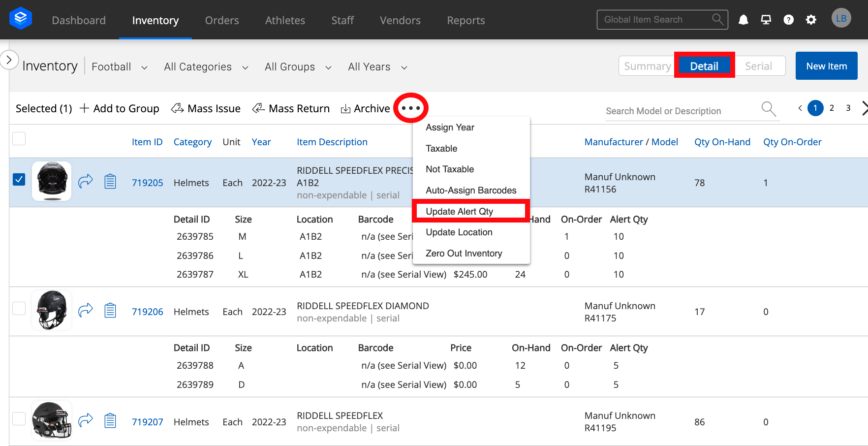Choose Assign Year from menu

point(471,127)
